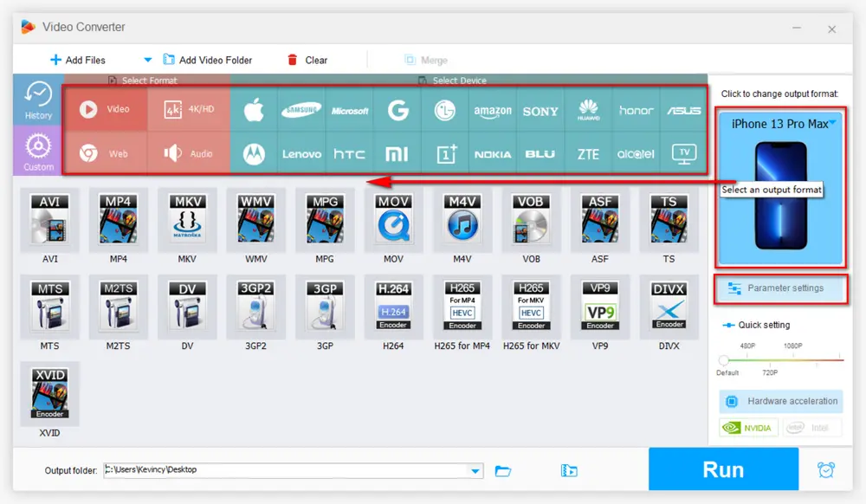
Task: Click the alarm clock schedule icon
Action: coord(826,470)
